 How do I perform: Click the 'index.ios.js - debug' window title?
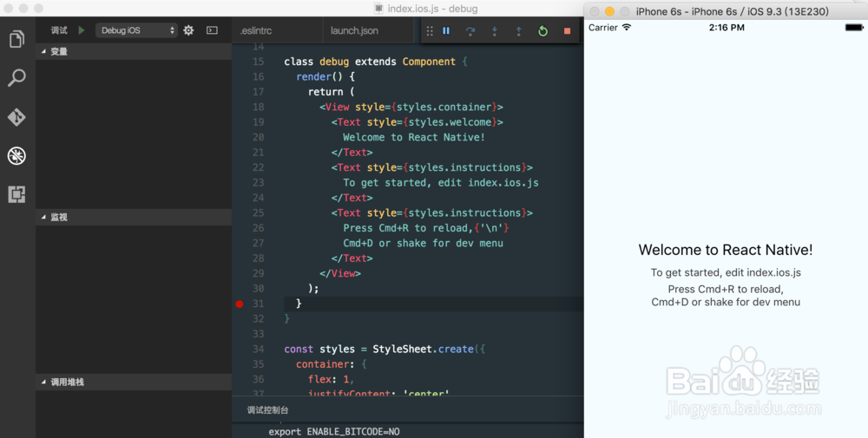pos(431,9)
